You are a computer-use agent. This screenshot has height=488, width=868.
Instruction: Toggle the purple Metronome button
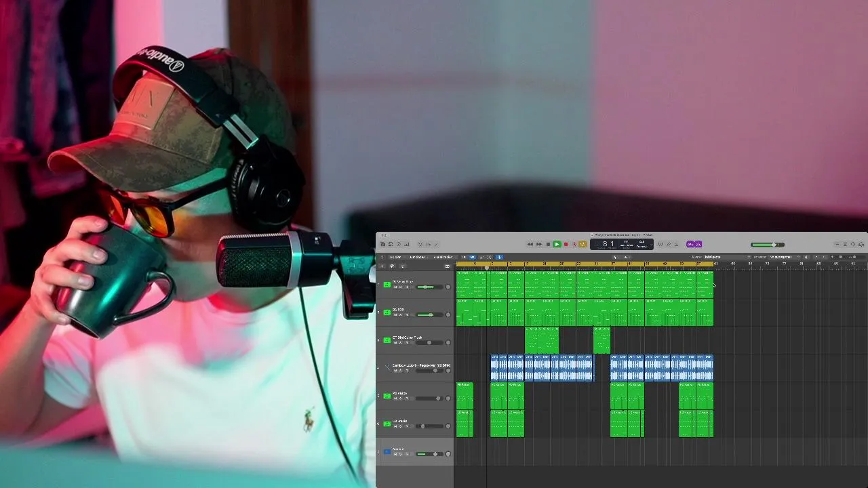coord(698,244)
